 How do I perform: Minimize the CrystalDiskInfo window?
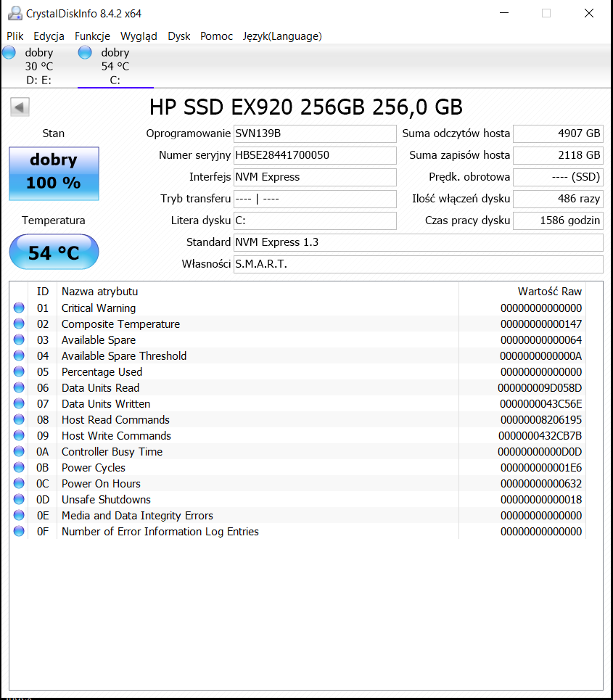coord(504,13)
